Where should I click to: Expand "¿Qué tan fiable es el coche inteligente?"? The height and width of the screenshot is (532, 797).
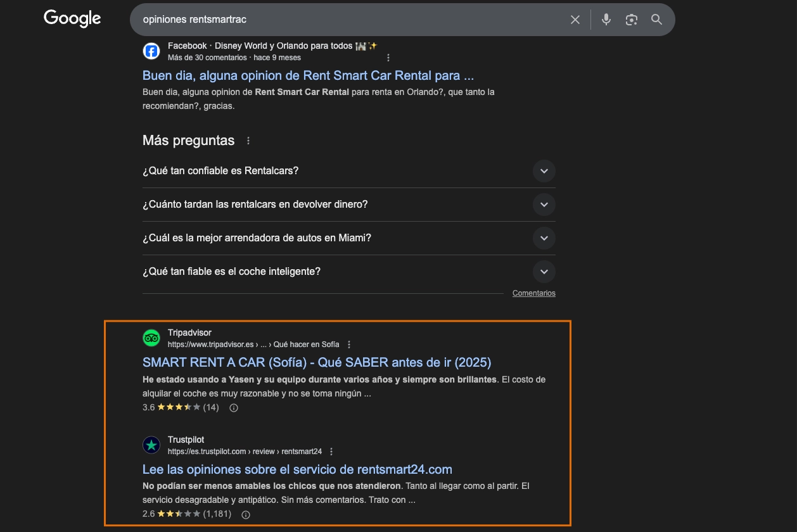coord(349,272)
